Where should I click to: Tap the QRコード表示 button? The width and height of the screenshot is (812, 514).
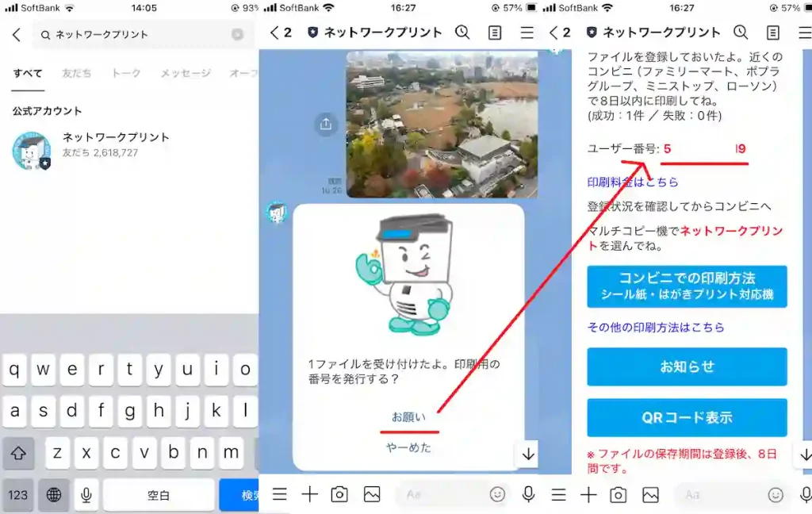click(x=686, y=417)
